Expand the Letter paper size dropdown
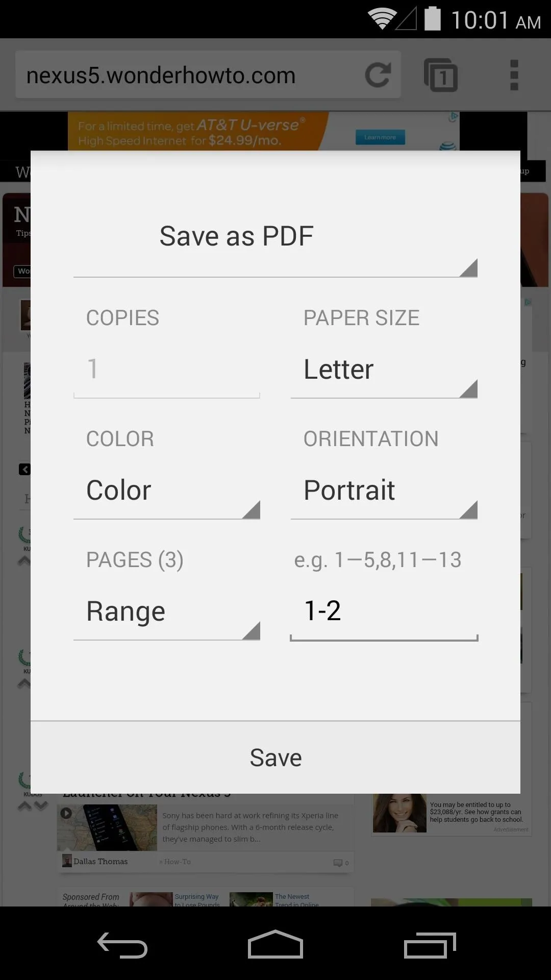Screen dimensions: 551x980 point(384,370)
